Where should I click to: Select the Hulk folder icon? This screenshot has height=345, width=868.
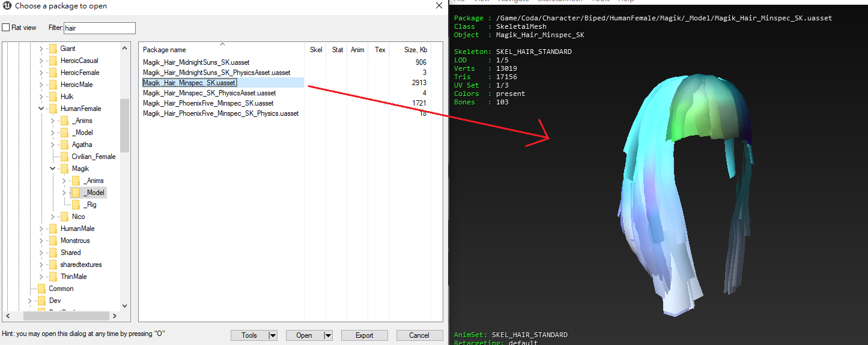tap(53, 97)
